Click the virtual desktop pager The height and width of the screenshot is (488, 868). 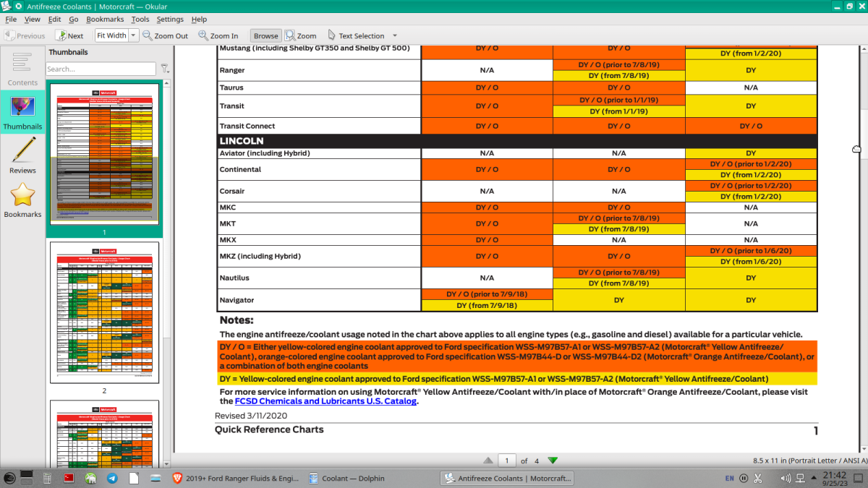point(27,478)
